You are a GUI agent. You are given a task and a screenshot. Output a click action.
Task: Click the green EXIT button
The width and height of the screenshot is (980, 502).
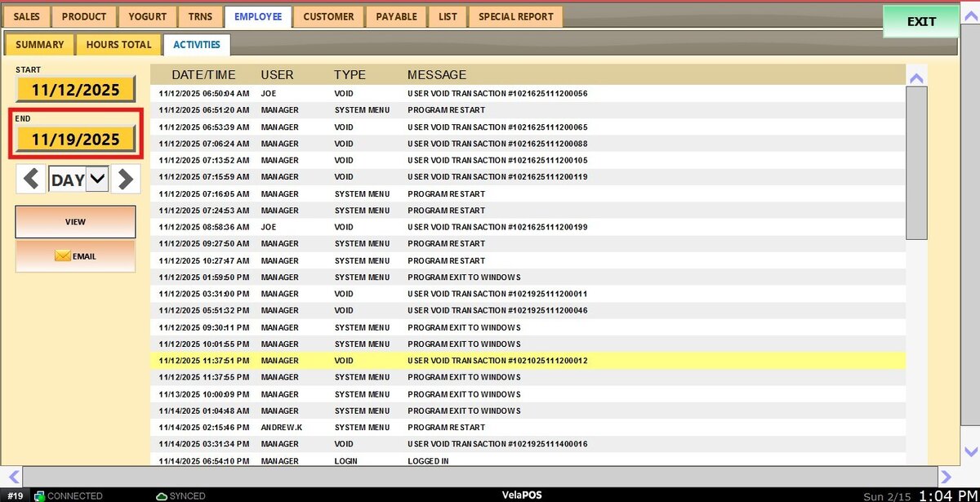point(921,22)
